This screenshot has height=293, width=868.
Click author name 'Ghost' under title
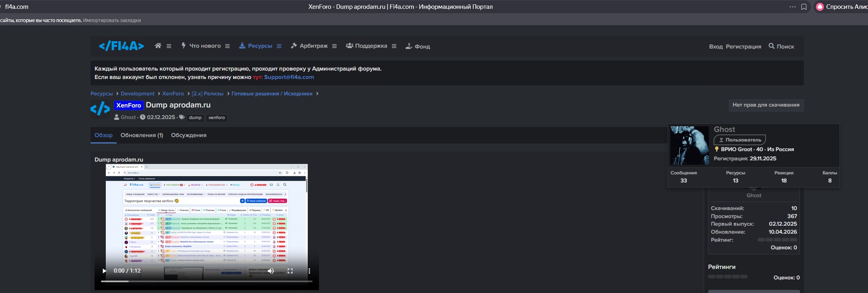pyautogui.click(x=128, y=117)
